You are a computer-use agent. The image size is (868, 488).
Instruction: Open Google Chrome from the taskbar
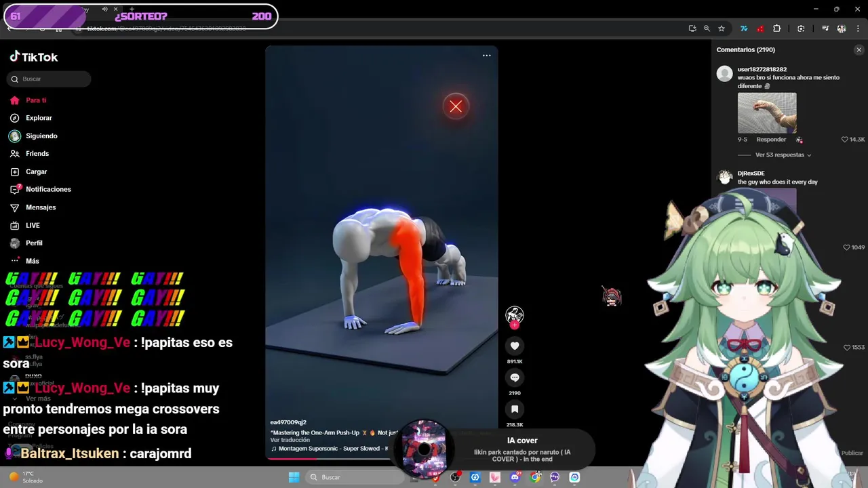point(535,477)
